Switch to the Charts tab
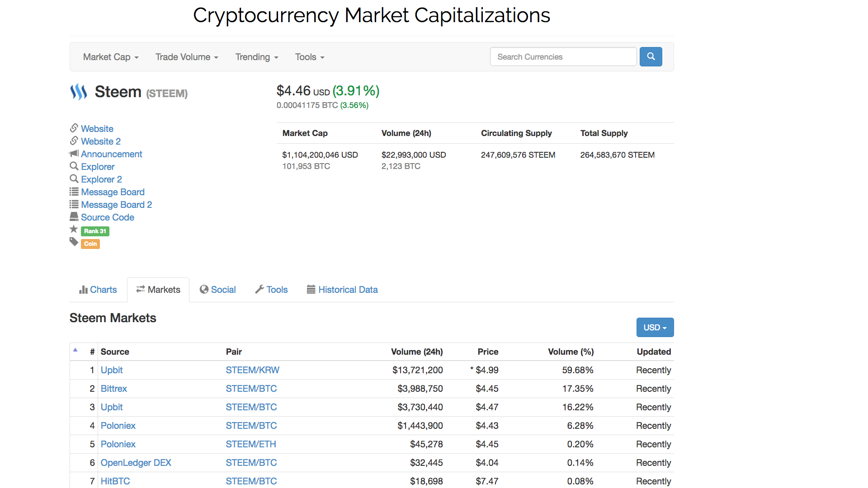The image size is (868, 488). (98, 290)
